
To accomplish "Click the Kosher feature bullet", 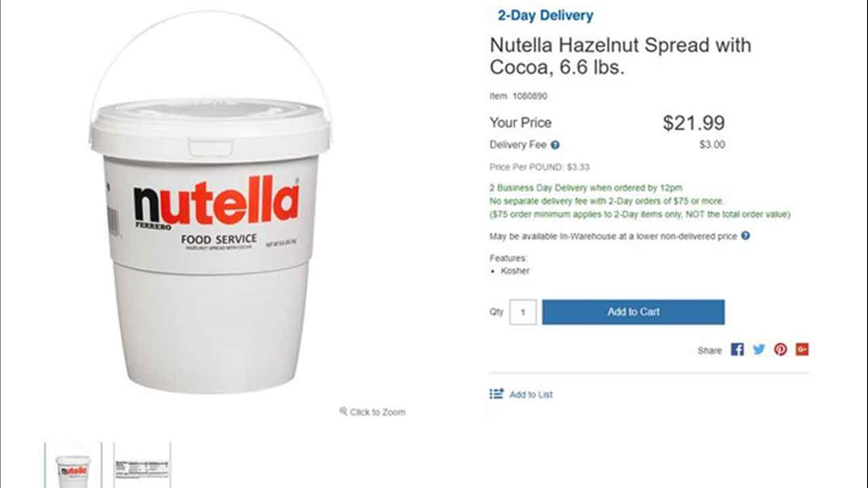I will pos(515,271).
